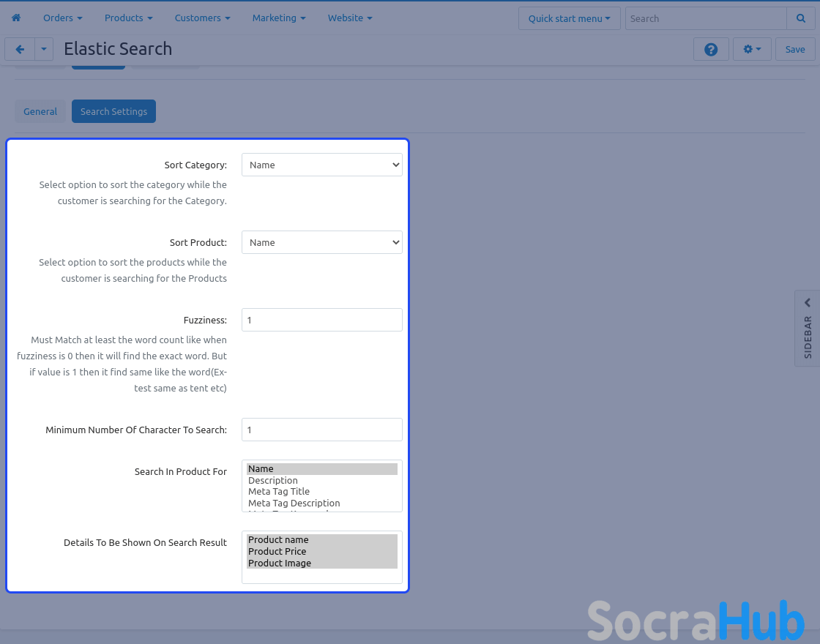Open the Sort Product dropdown
The width and height of the screenshot is (820, 644).
(321, 242)
